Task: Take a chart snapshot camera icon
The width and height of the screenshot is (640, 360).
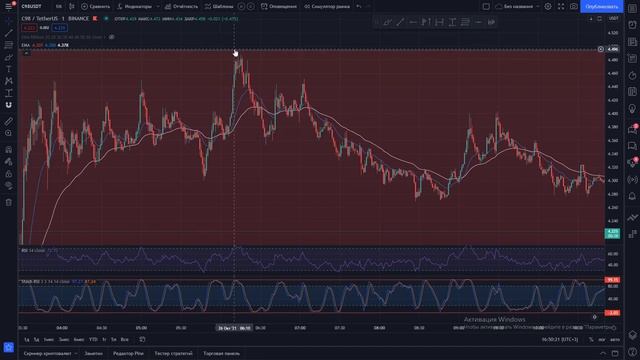Action: click(573, 7)
